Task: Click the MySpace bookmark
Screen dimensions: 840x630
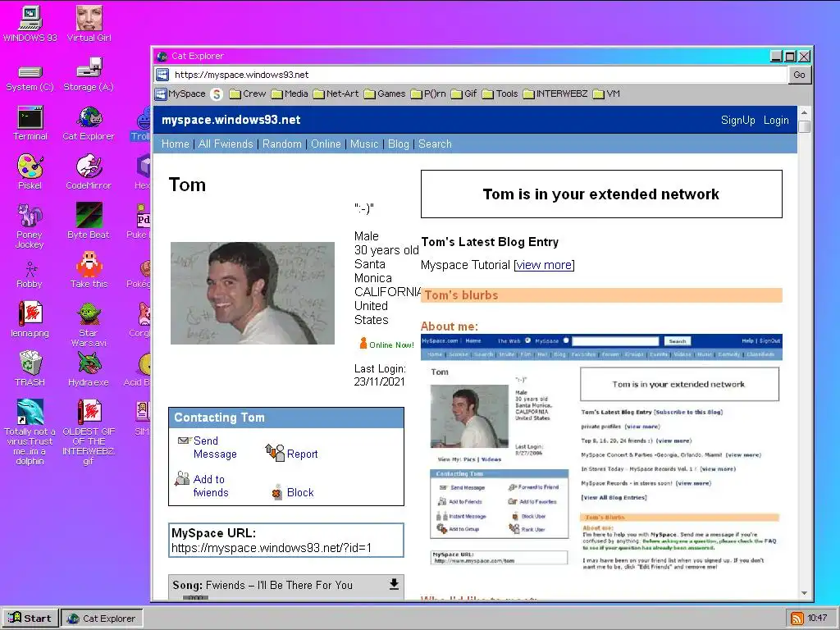Action: click(x=180, y=94)
